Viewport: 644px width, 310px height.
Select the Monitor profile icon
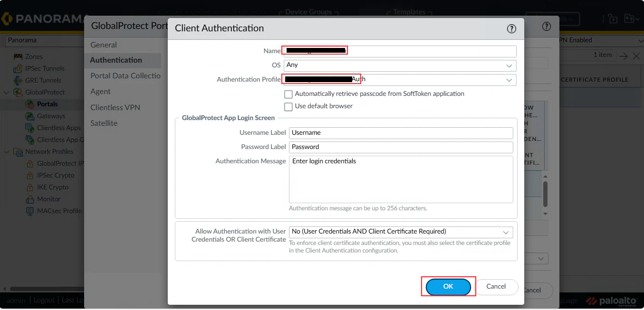pos(29,199)
